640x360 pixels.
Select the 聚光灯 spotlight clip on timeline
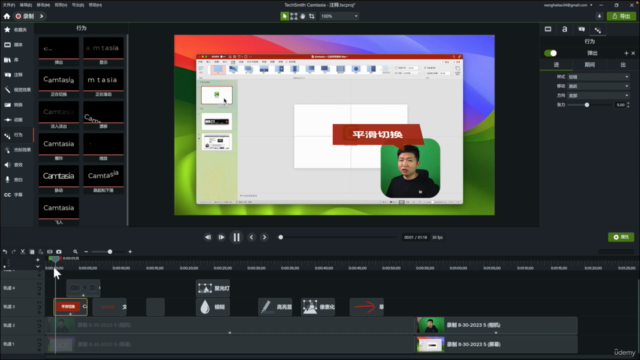point(213,288)
